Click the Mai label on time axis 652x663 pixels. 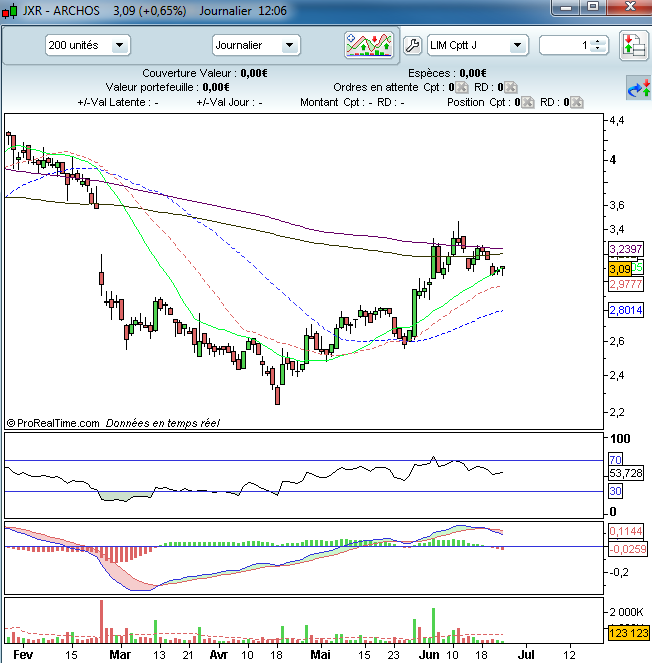coord(321,655)
